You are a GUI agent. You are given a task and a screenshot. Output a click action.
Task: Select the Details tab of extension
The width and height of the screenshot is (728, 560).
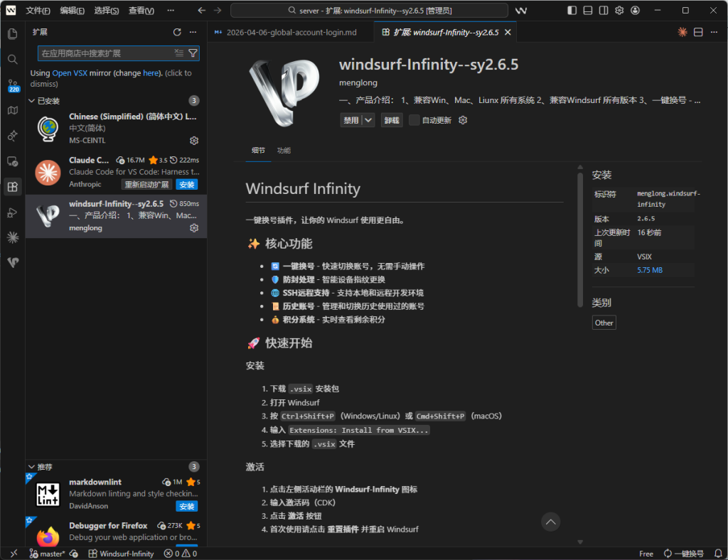[x=258, y=151]
